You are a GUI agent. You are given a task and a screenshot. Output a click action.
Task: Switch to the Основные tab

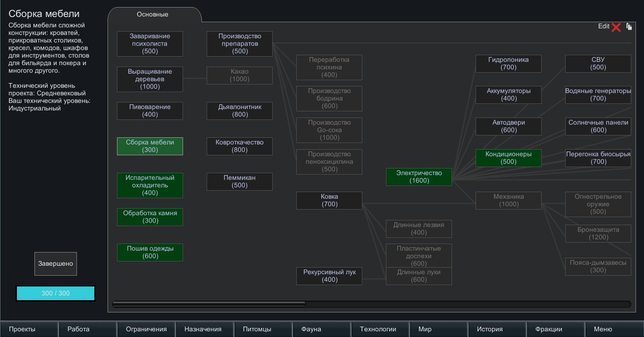pyautogui.click(x=152, y=15)
